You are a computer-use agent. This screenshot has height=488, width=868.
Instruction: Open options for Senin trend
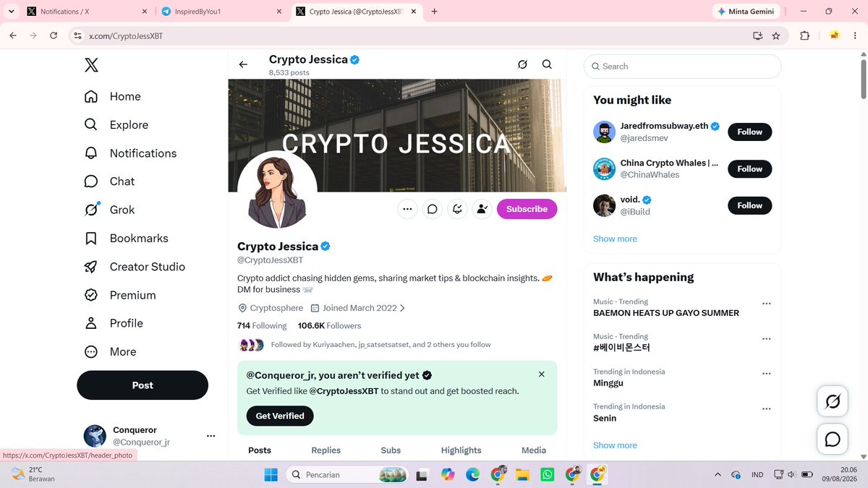[x=767, y=409]
